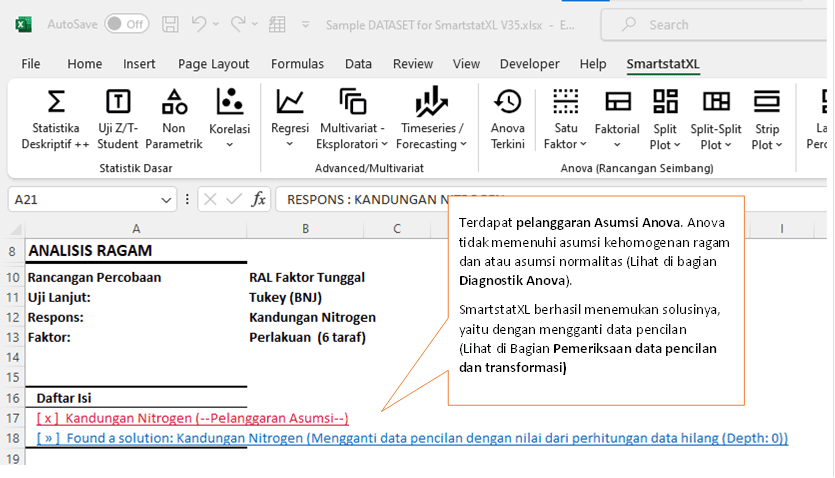
Task: Open the Name Box dropdown arrow
Action: 166,199
